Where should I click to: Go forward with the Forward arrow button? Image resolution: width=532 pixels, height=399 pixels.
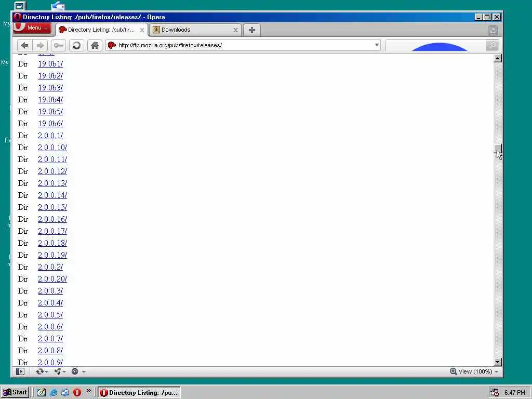(x=40, y=45)
